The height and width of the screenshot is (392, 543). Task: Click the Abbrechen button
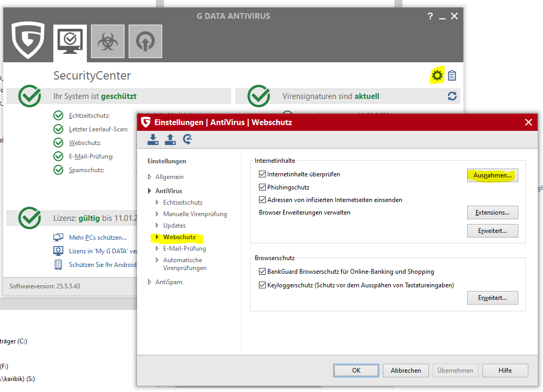406,370
